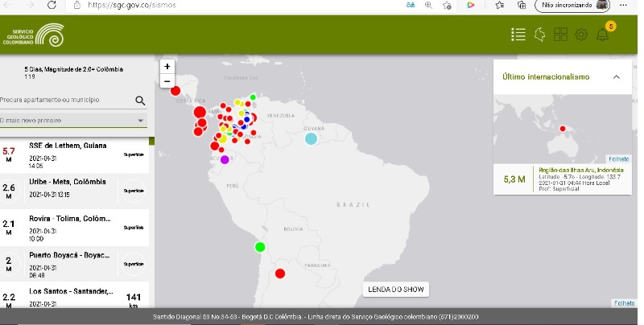644x325 pixels.
Task: Zoom in on the map
Action: (167, 66)
